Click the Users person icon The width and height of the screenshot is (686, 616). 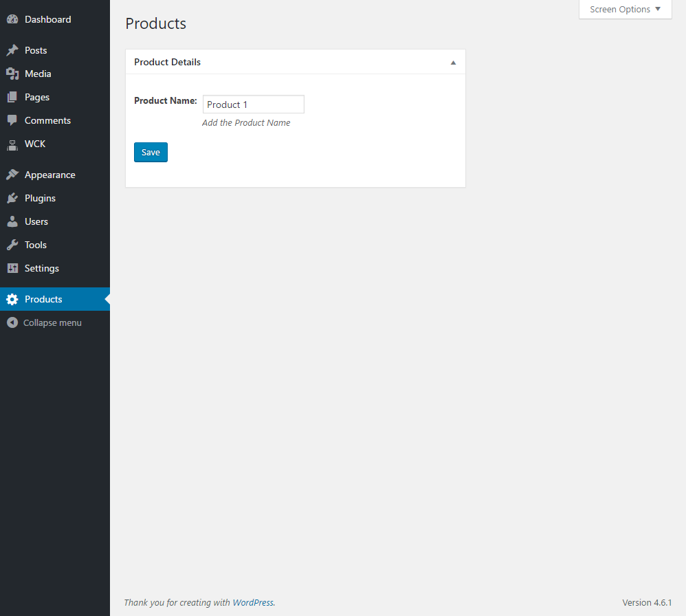[12, 221]
